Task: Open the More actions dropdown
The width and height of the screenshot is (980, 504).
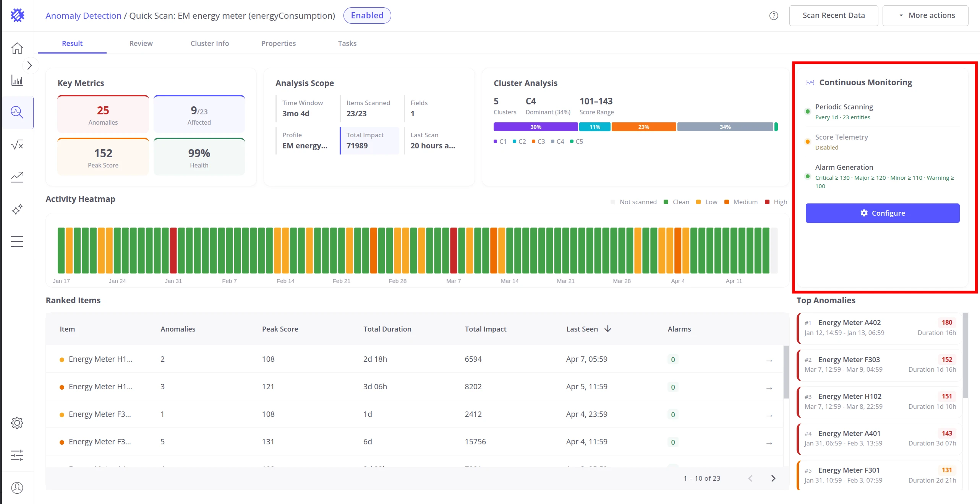Action: (925, 16)
